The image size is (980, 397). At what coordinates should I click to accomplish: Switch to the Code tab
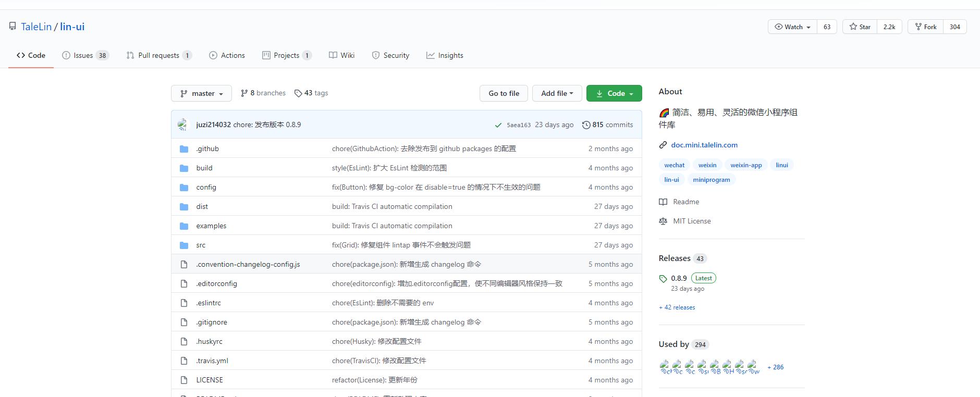click(31, 55)
